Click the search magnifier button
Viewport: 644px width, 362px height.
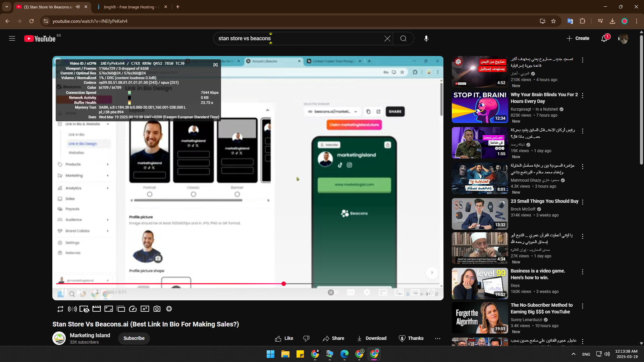pos(403,39)
